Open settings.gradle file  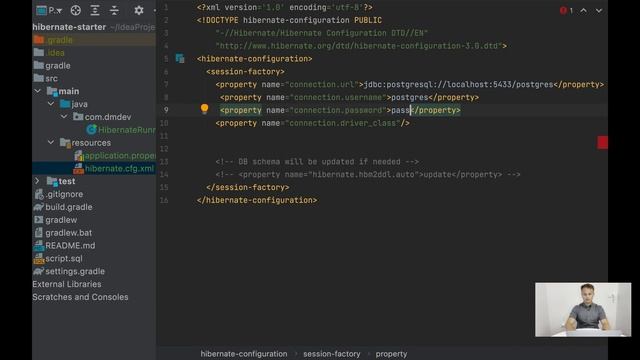pyautogui.click(x=69, y=271)
